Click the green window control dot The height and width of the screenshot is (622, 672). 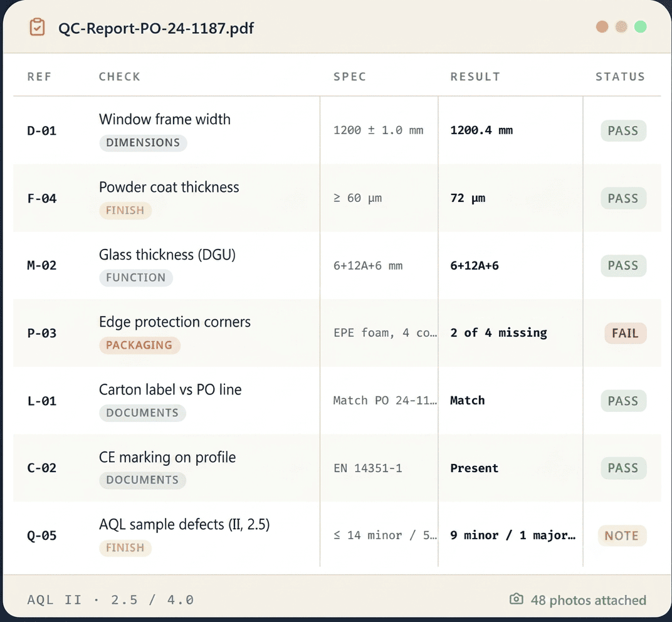(x=640, y=26)
